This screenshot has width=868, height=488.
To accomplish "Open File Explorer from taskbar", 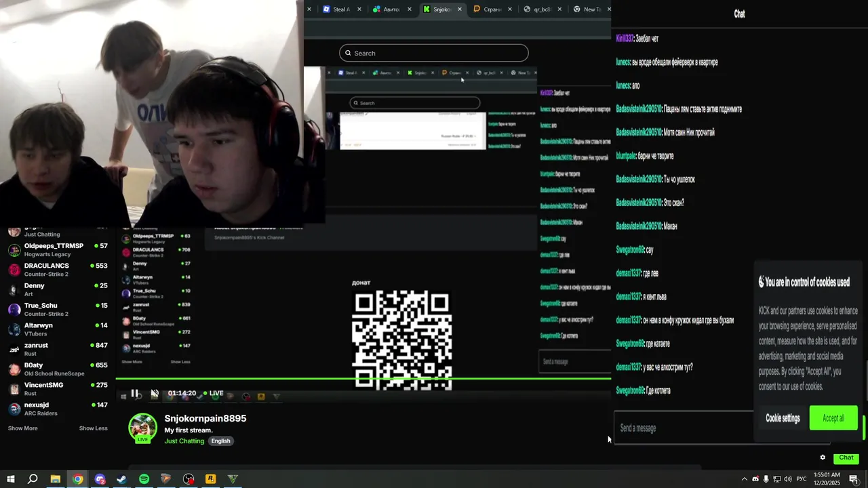I will [x=56, y=479].
